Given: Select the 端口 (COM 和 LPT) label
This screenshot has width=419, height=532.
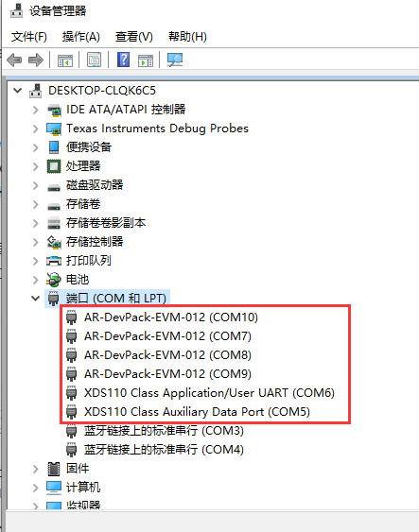Looking at the screenshot, I should 116,299.
